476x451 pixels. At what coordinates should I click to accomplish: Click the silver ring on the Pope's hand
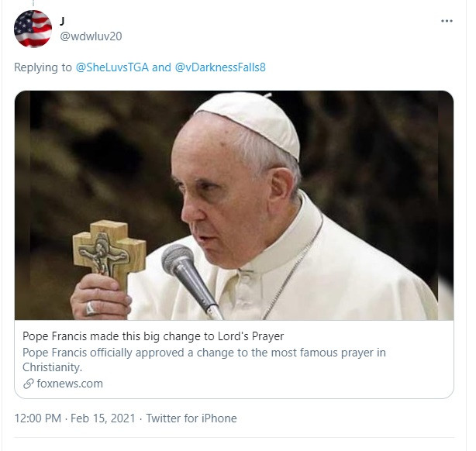coord(91,308)
